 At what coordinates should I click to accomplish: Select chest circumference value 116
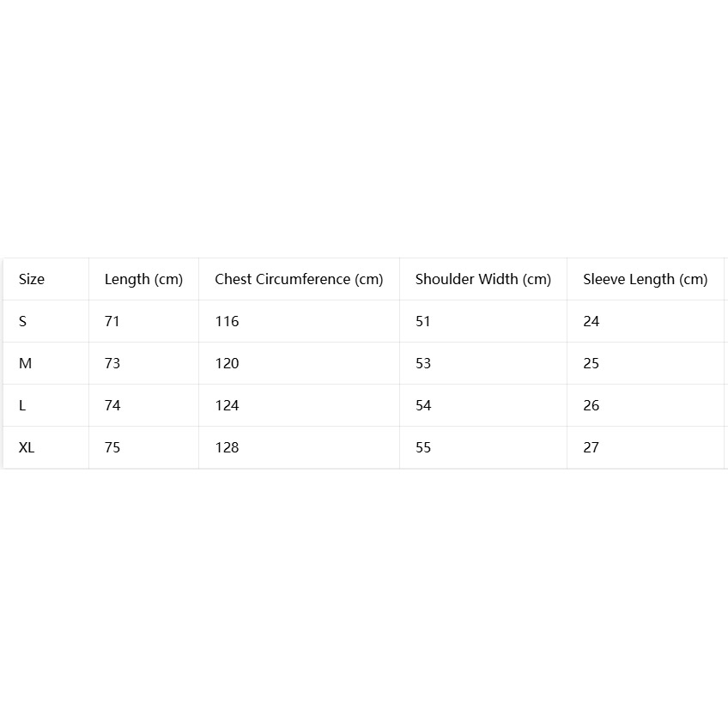coord(227,321)
